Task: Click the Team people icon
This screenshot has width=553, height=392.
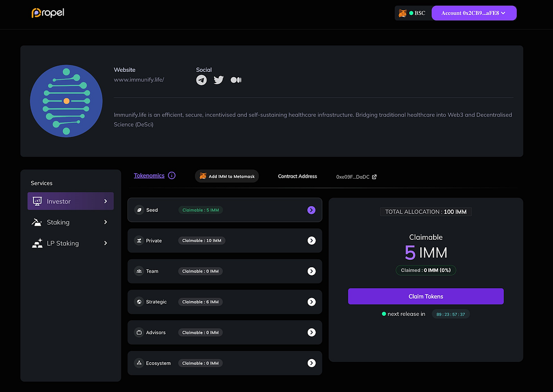Action: click(x=139, y=271)
